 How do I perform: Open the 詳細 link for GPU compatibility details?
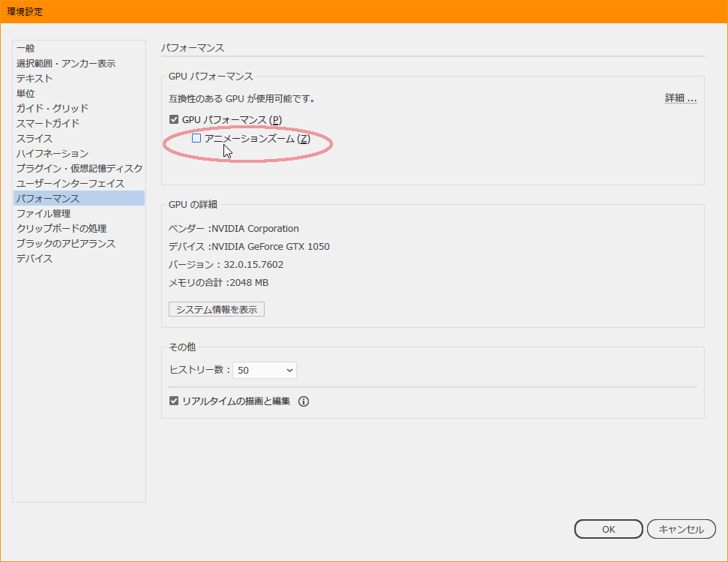click(x=679, y=97)
